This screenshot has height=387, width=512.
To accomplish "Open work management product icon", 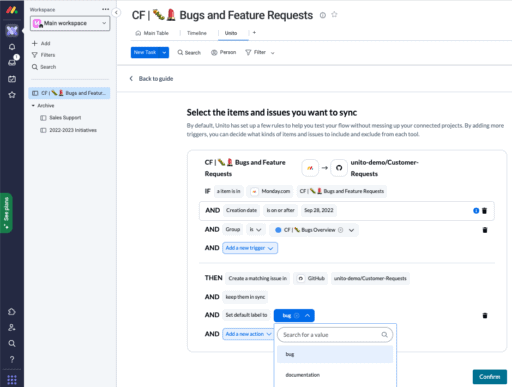I will [12, 31].
